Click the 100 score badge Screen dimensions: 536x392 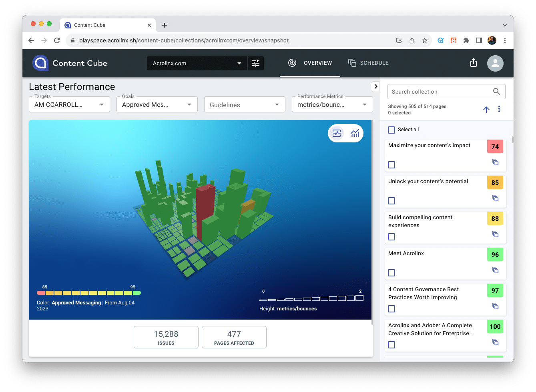495,326
